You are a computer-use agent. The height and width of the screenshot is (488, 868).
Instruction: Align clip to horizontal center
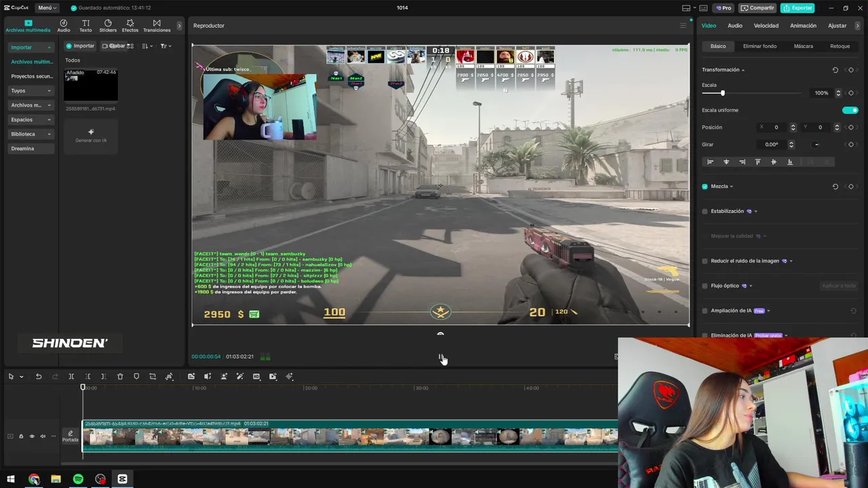tap(726, 162)
